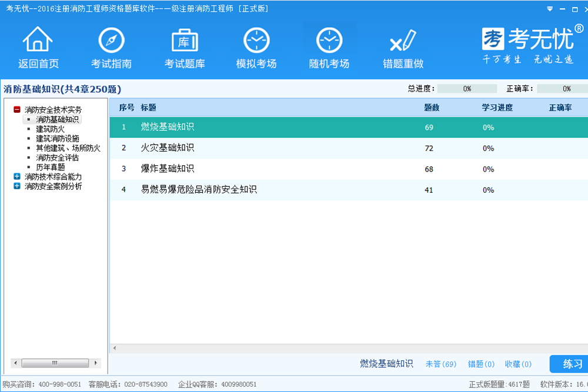Expand the 消防安全案例分析 tree node
588x392 pixels.
coord(17,186)
